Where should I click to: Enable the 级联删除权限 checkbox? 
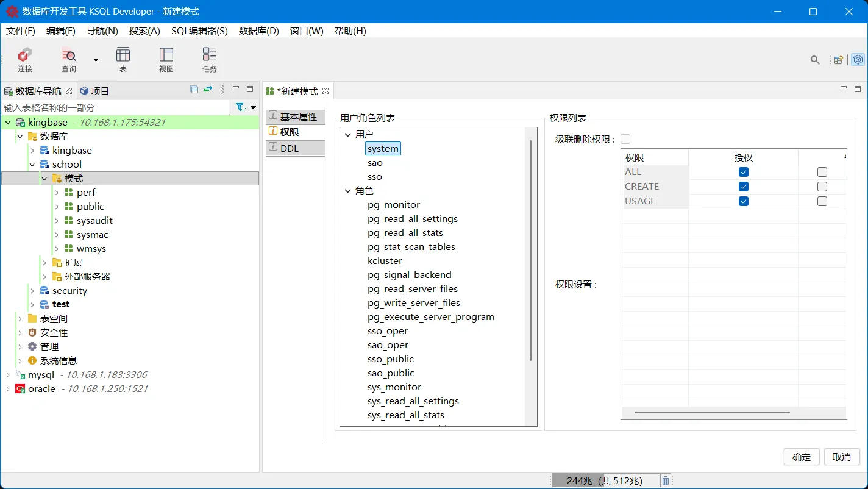(625, 138)
